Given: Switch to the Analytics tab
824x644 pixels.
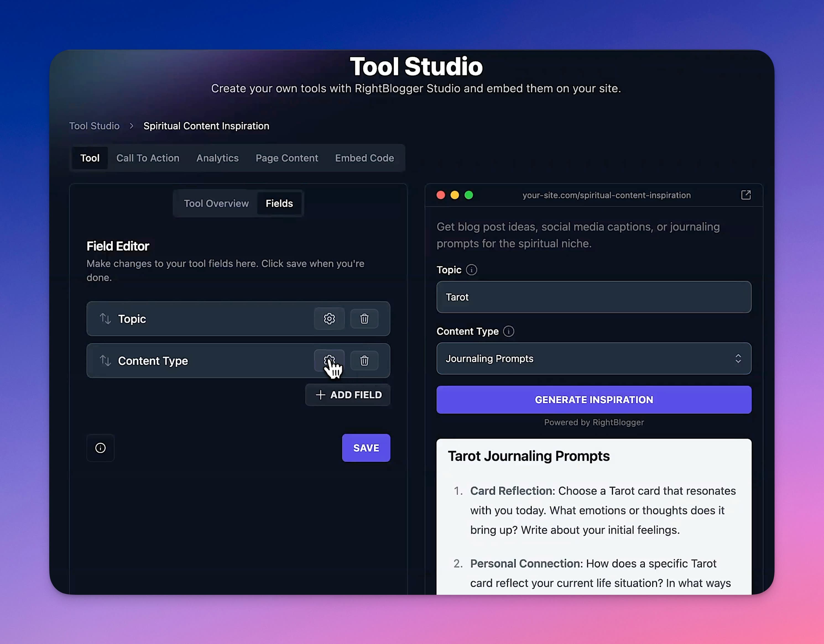Looking at the screenshot, I should click(217, 158).
